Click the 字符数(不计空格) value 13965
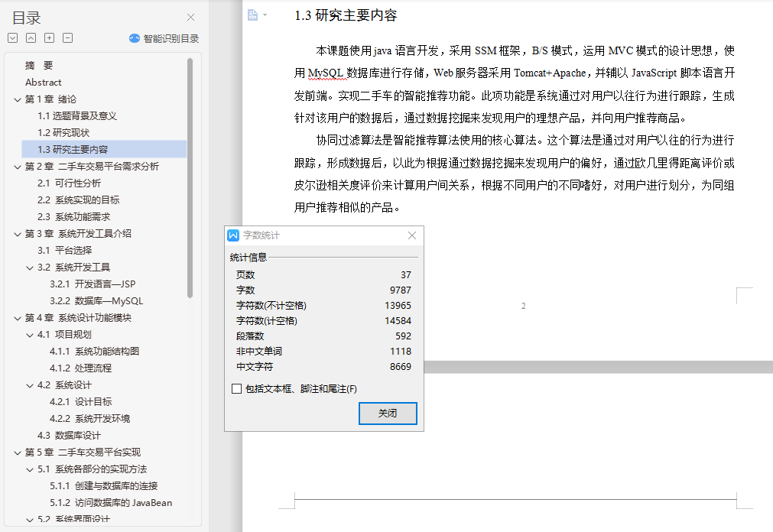This screenshot has width=773, height=532. click(x=398, y=306)
